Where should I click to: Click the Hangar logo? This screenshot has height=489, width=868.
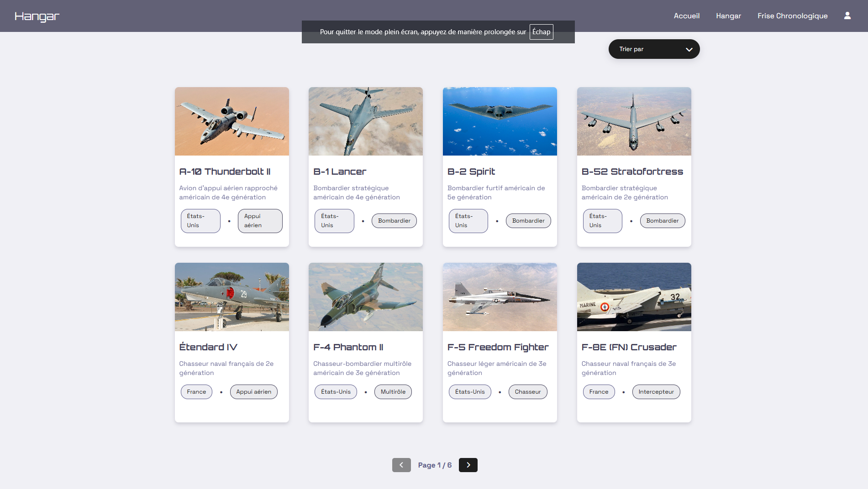(x=37, y=16)
